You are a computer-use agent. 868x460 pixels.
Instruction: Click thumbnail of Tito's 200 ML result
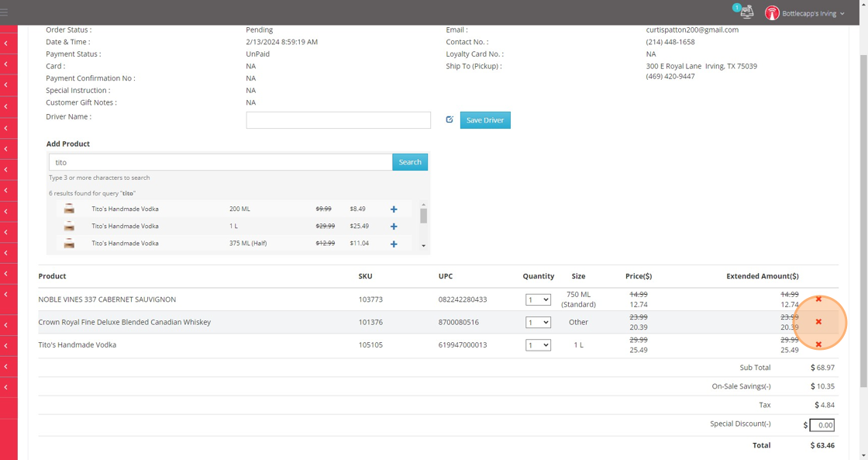point(69,209)
